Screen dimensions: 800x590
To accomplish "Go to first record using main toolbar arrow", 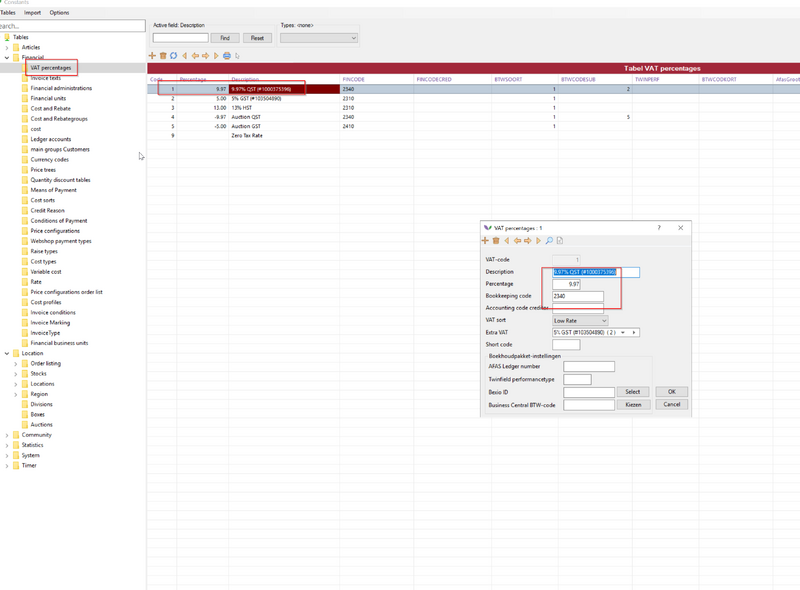I will [x=185, y=56].
